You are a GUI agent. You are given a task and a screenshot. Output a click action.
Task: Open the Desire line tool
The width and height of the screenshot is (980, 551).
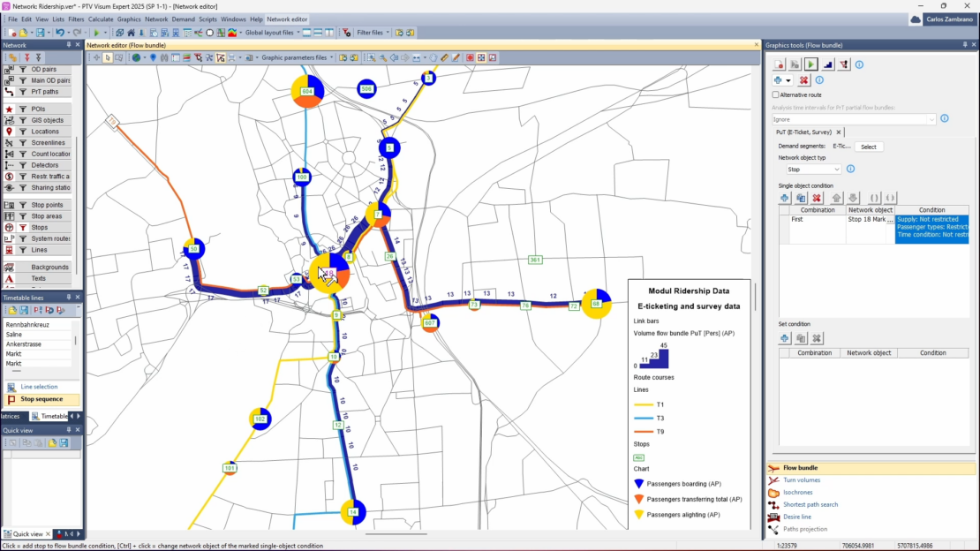797,517
